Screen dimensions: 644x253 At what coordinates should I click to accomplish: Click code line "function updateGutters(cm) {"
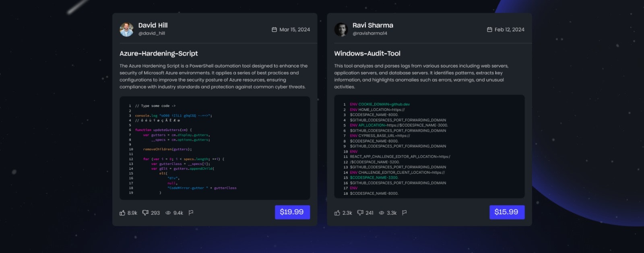tap(163, 130)
